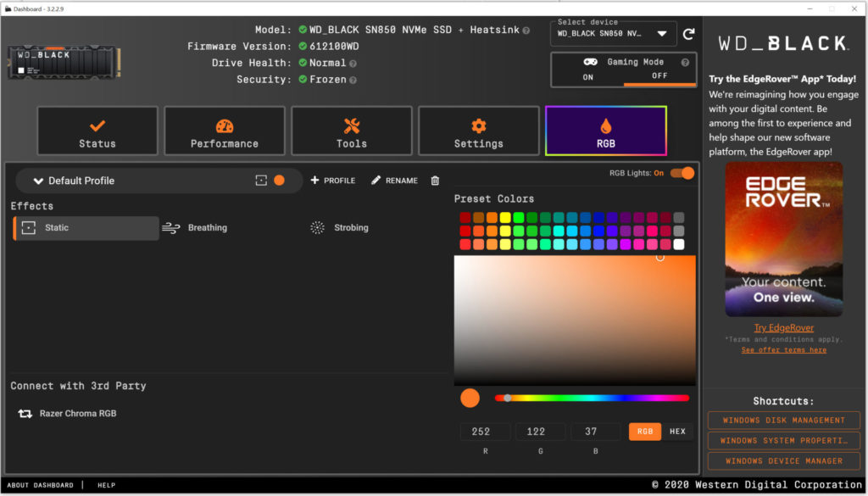
Task: Open the help icon next to Model
Action: point(526,31)
